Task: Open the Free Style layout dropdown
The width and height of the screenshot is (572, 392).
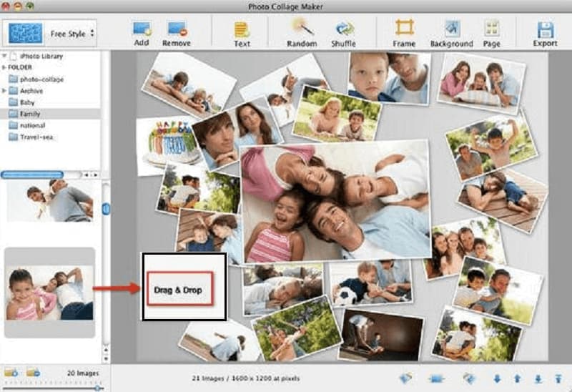Action: 72,33
